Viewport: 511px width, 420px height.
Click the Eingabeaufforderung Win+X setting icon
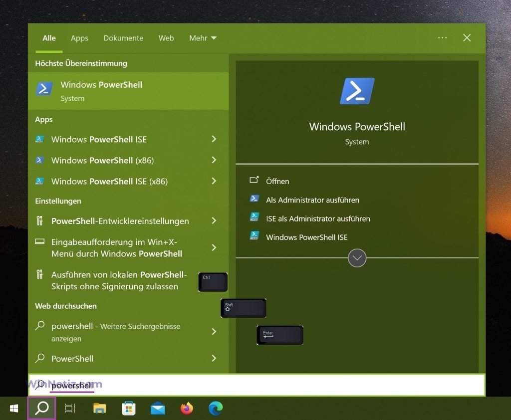click(x=40, y=241)
